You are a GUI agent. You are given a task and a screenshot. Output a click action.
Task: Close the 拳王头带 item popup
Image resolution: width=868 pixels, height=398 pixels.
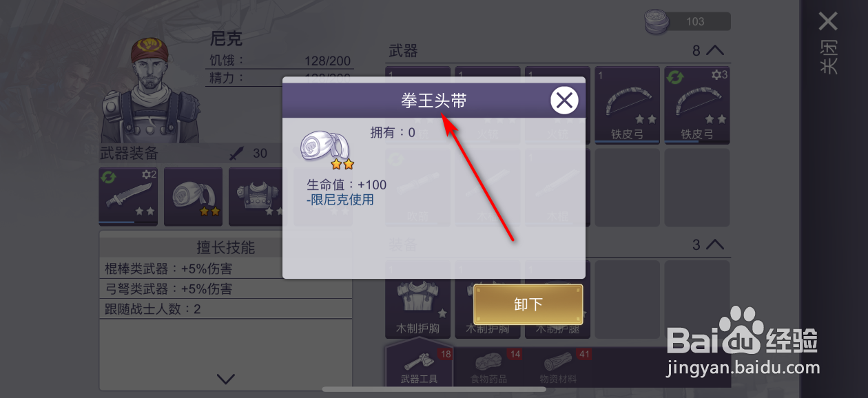pyautogui.click(x=564, y=101)
